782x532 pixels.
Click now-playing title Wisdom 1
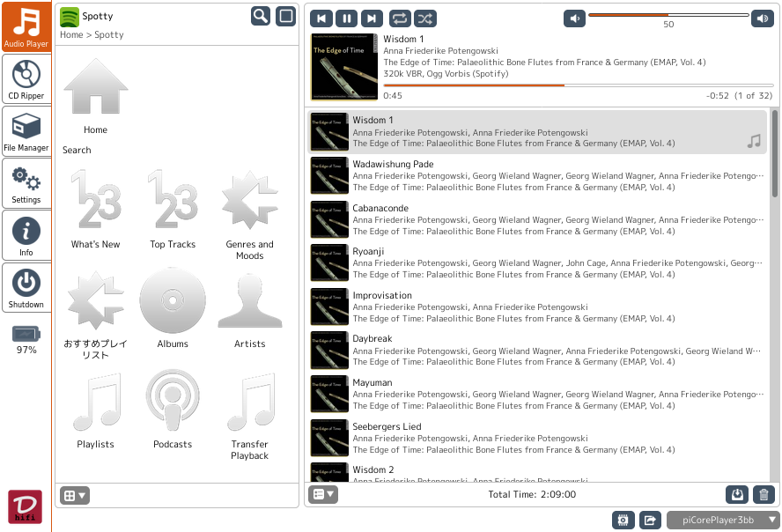403,39
